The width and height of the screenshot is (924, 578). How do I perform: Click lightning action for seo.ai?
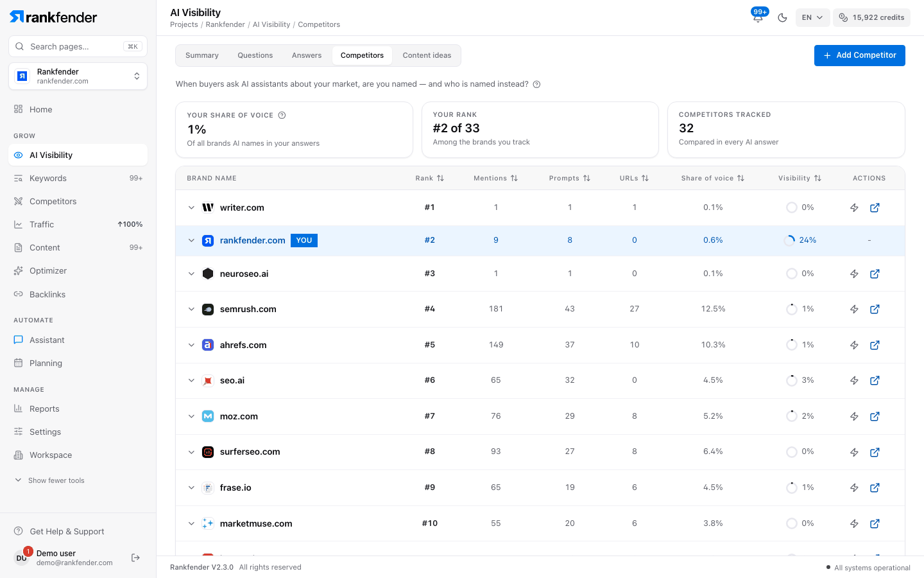pyautogui.click(x=854, y=381)
